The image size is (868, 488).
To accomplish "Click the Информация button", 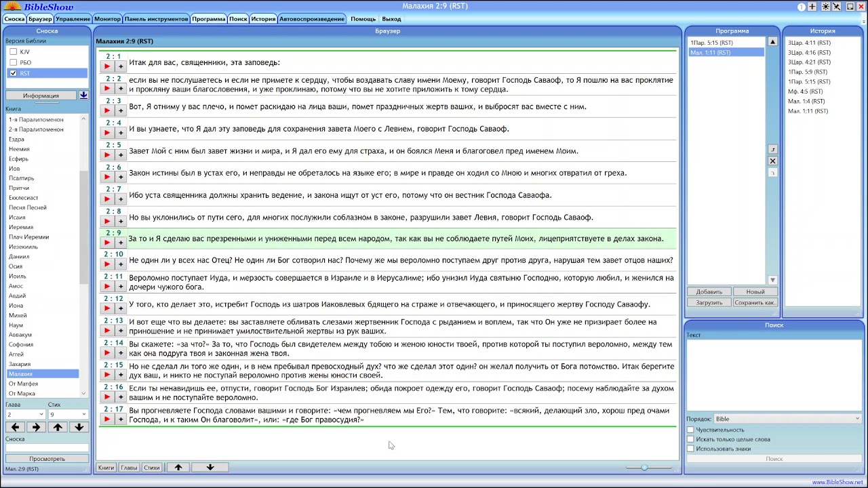I will point(41,96).
